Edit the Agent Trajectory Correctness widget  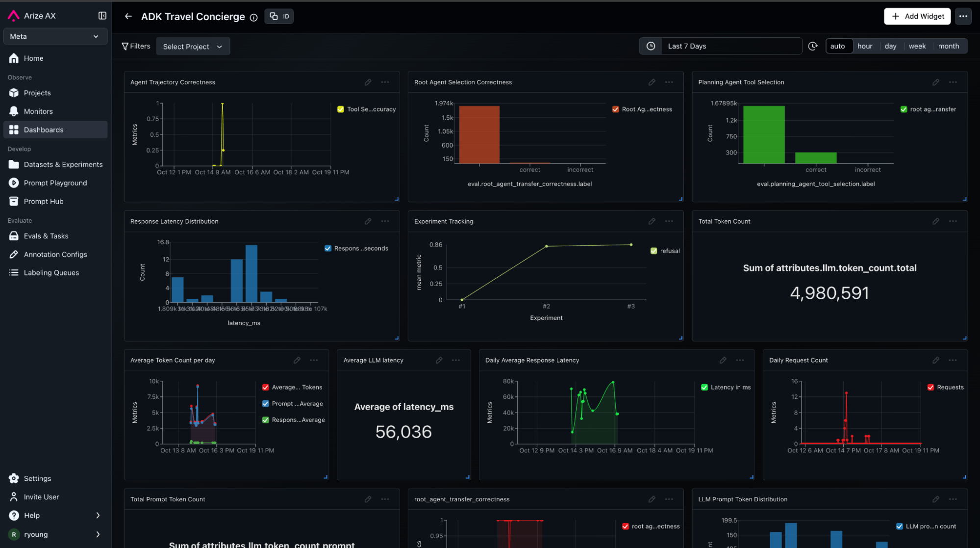[368, 82]
